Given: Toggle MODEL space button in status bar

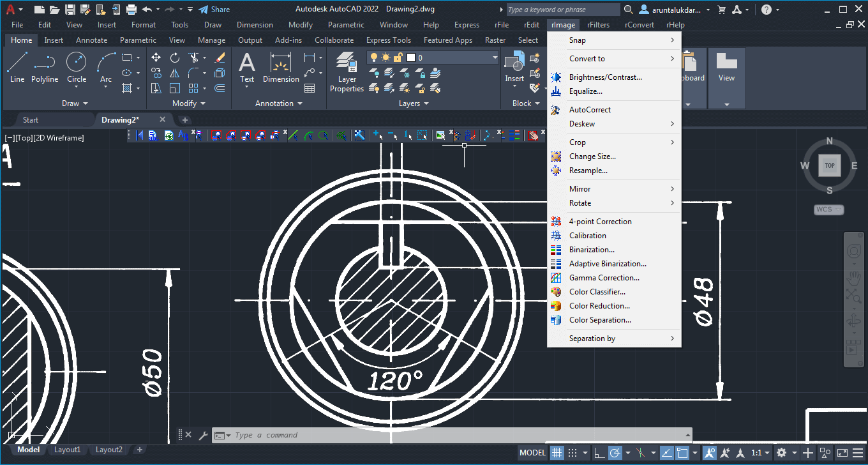Looking at the screenshot, I should pyautogui.click(x=532, y=453).
